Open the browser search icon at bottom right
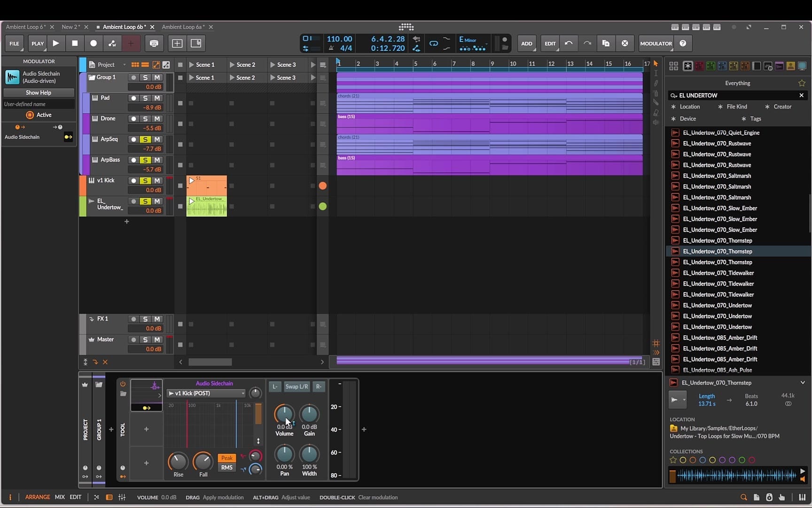The image size is (812, 508). coord(743,497)
